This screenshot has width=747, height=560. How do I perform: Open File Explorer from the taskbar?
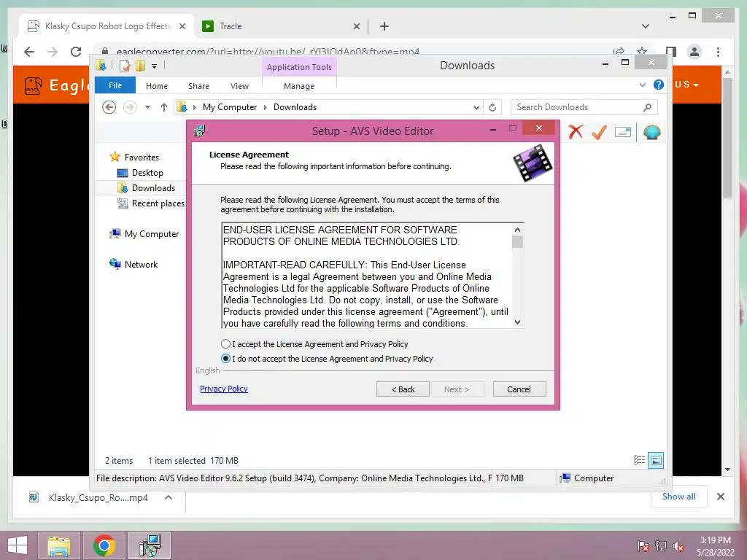[59, 545]
